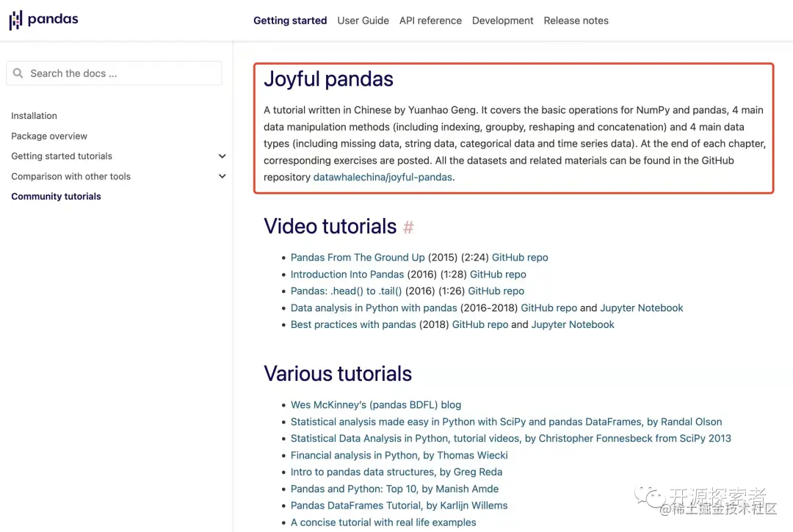Click the pandas wordmark text
Screen dimensions: 793x532
[53, 20]
